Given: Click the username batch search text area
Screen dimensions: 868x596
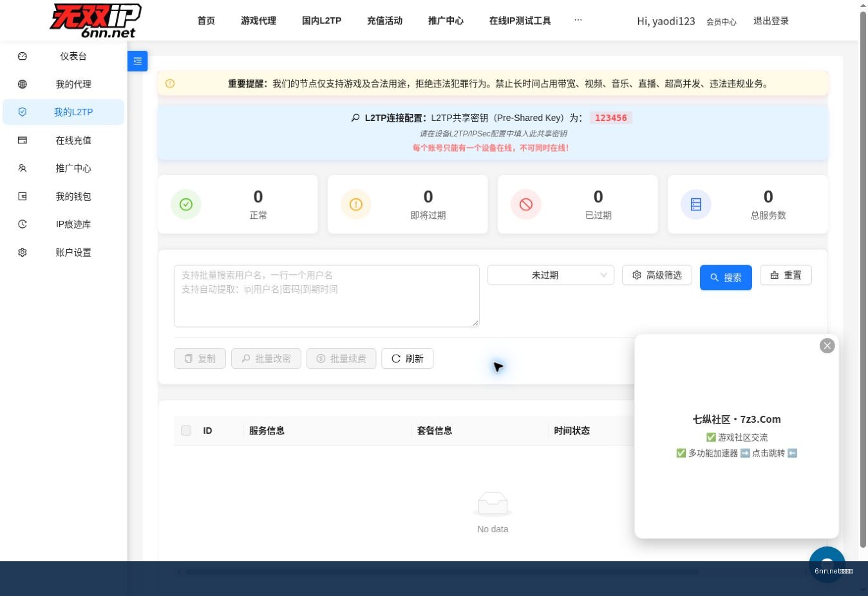Looking at the screenshot, I should click(326, 296).
